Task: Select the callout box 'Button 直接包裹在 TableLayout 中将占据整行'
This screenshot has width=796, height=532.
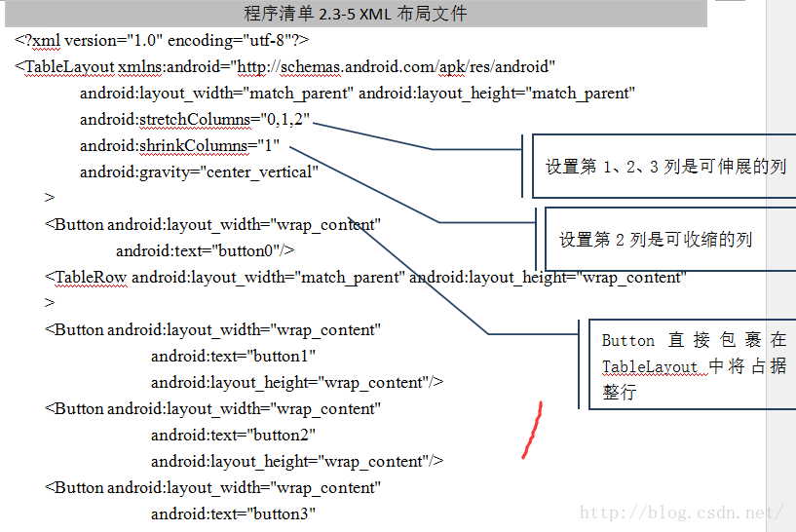Action: click(693, 364)
